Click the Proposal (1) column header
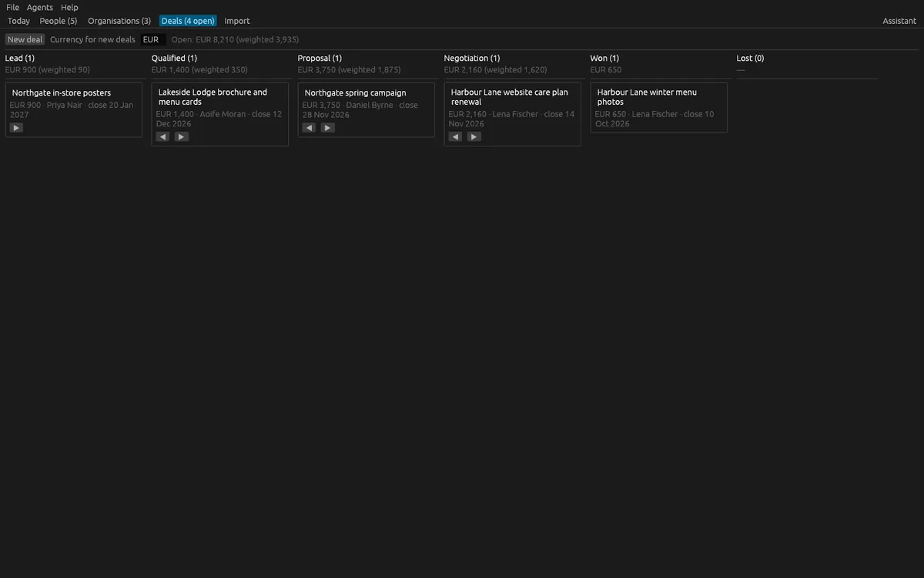 (x=320, y=58)
